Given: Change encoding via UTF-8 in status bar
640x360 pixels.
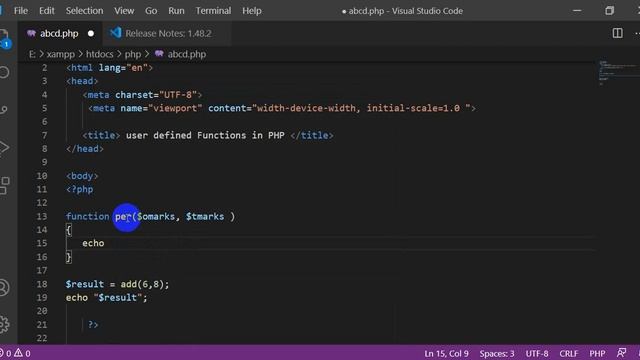Looking at the screenshot, I should (x=537, y=353).
